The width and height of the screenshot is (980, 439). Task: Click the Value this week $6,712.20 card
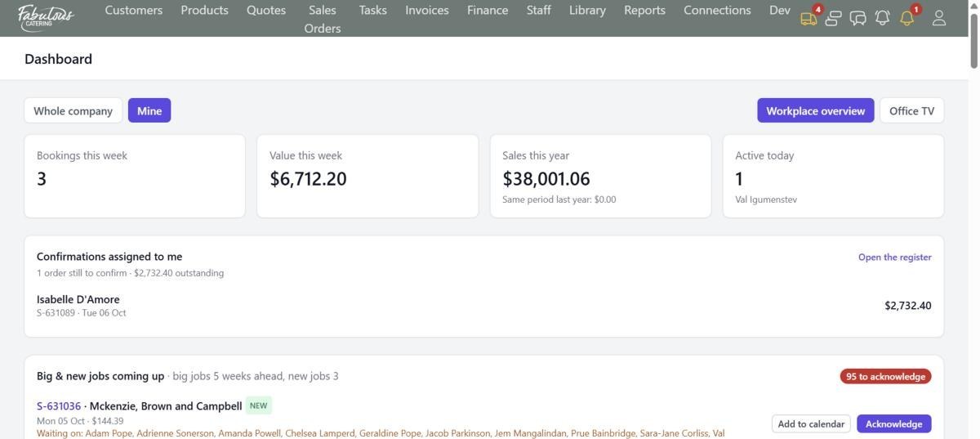click(x=367, y=177)
